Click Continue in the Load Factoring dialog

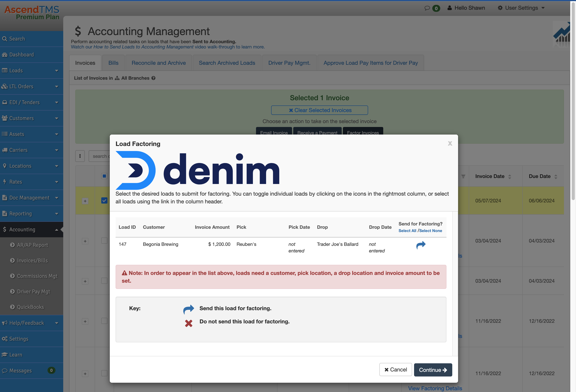tap(433, 370)
